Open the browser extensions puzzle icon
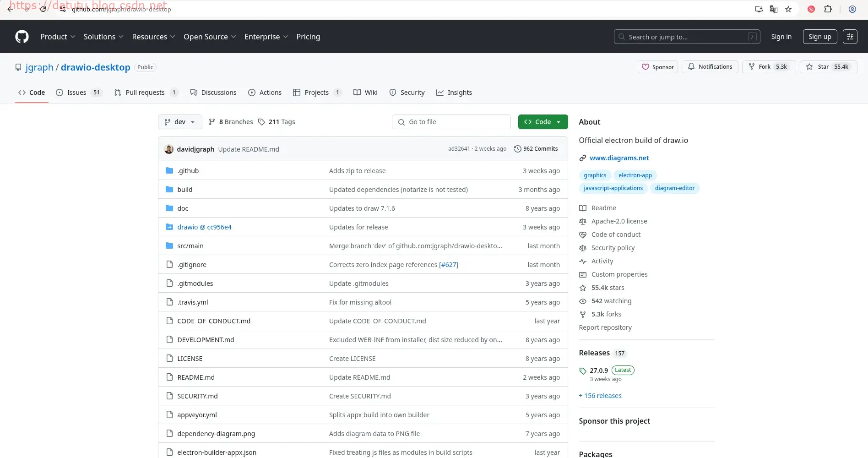This screenshot has width=868, height=458. [x=828, y=9]
